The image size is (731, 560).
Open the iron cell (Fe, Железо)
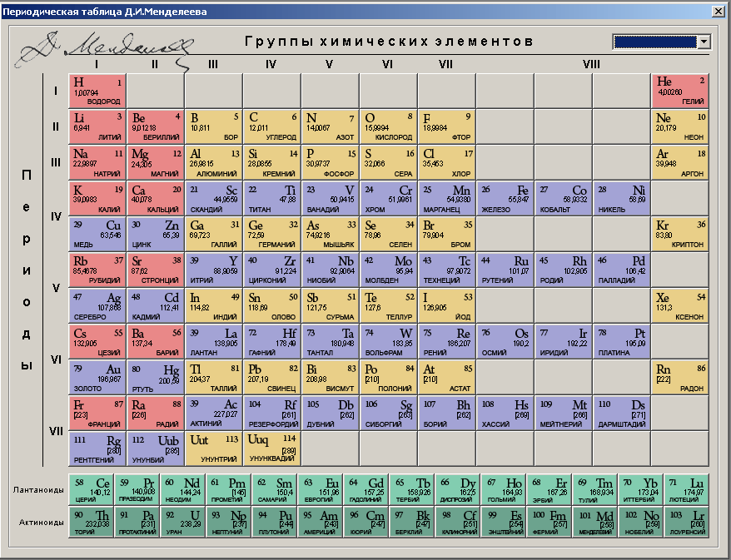(505, 199)
